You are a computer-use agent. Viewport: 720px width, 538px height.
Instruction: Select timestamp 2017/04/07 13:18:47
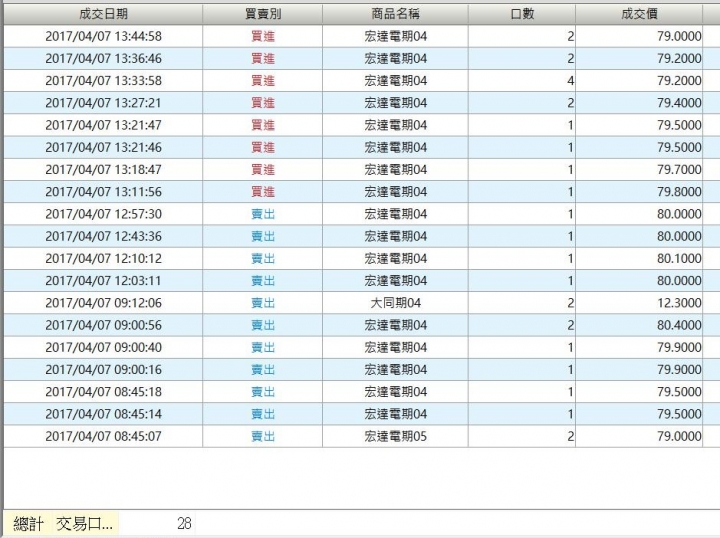(103, 170)
